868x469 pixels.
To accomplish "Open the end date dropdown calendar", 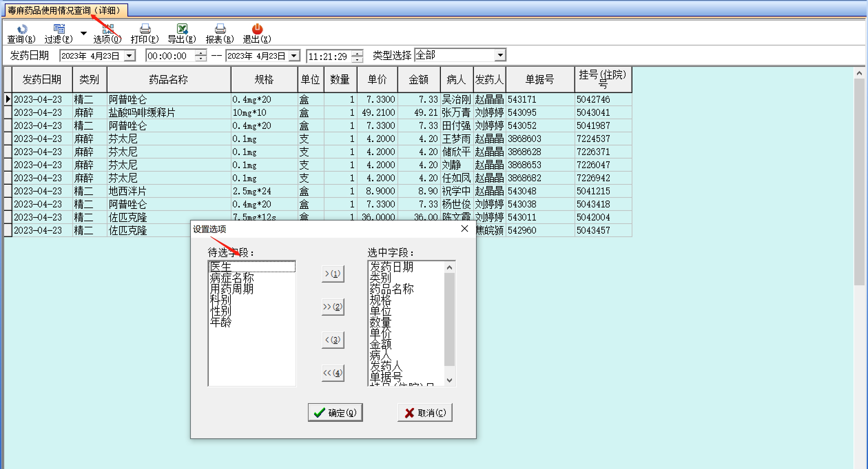I will point(294,55).
